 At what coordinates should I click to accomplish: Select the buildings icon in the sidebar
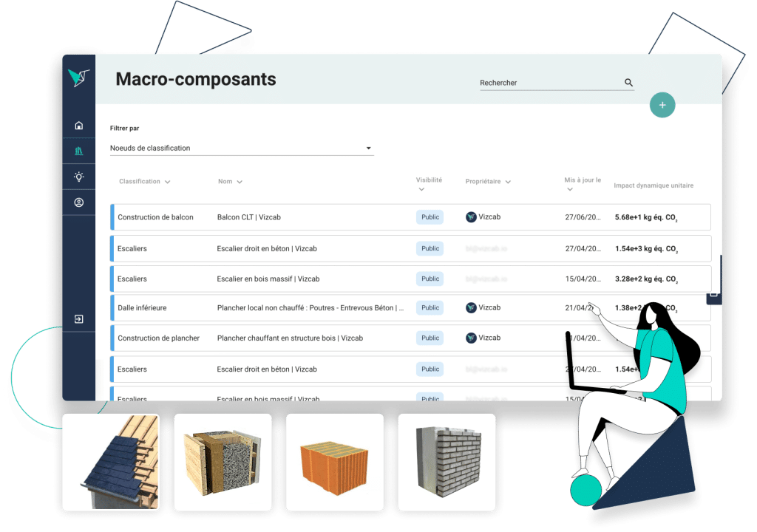pos(78,151)
